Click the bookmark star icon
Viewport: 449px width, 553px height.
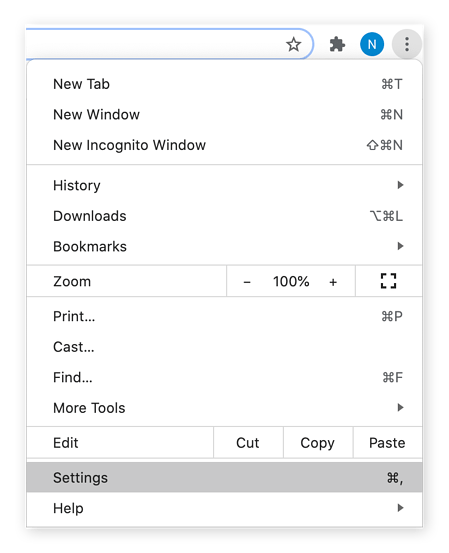point(293,45)
